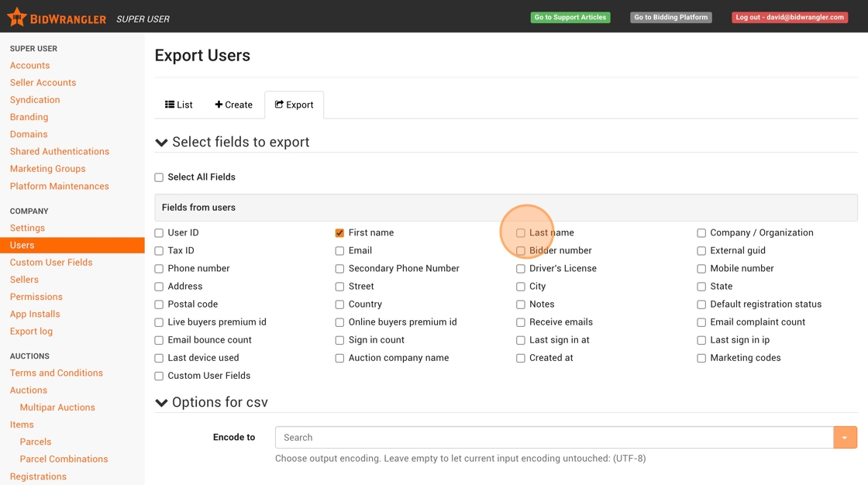Click the BidWrangler star logo
868x485 pixels.
17,17
